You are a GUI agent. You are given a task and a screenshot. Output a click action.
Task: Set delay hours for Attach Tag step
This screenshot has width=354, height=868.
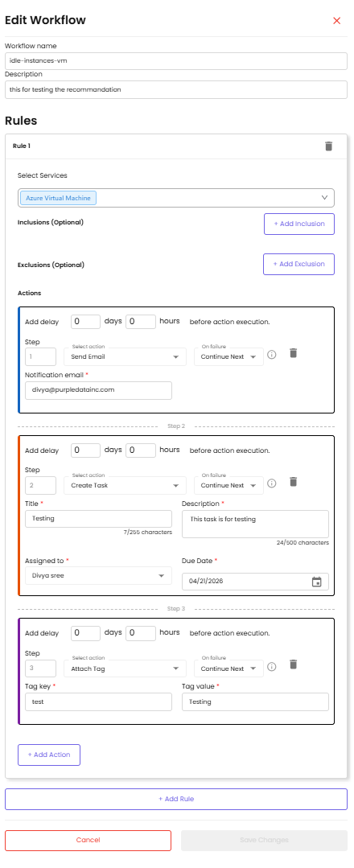141,633
